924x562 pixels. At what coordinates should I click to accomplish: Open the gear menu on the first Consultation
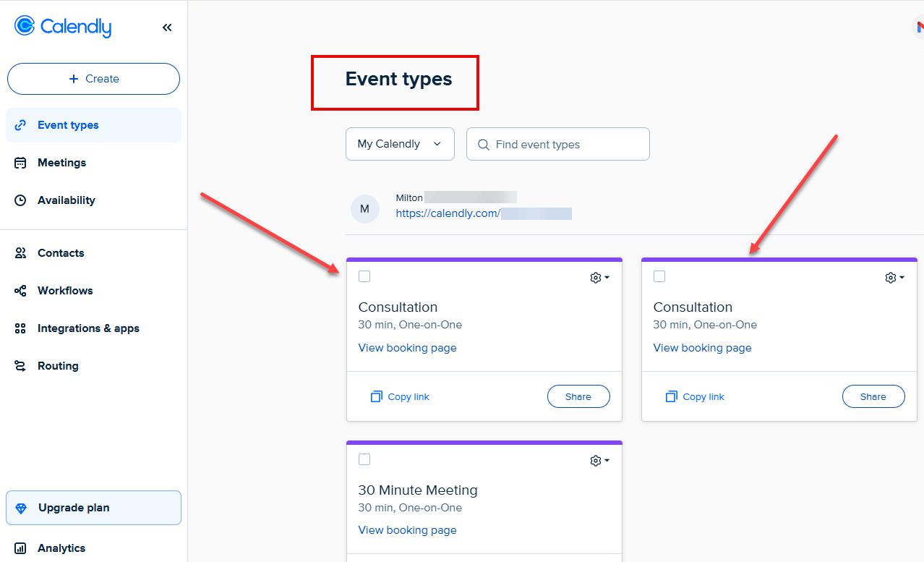[599, 277]
